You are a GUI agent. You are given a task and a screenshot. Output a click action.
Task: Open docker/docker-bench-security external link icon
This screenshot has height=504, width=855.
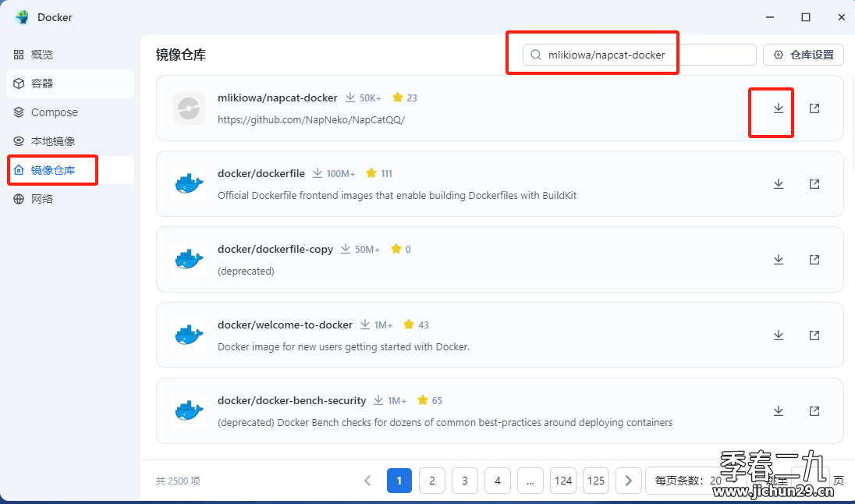(x=814, y=411)
